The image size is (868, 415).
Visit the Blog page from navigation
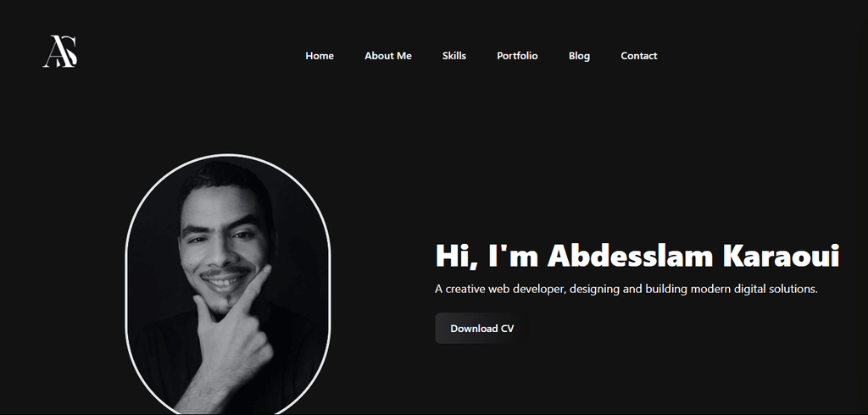(x=579, y=56)
